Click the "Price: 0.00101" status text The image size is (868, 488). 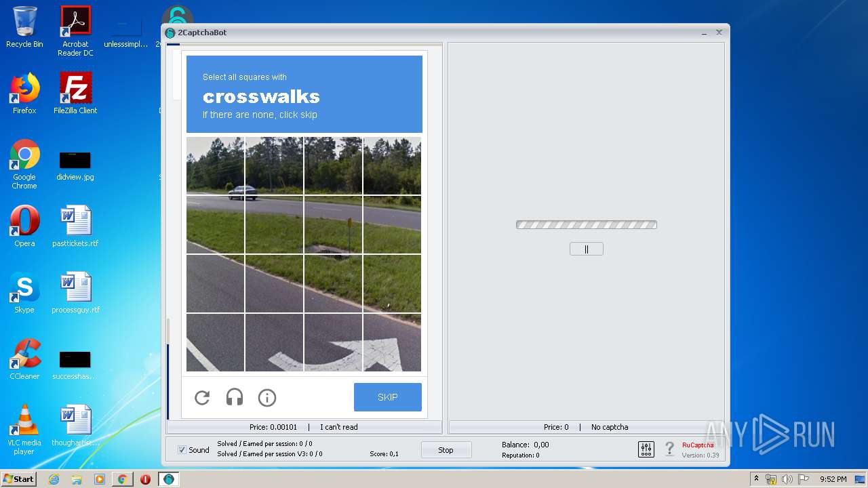(x=273, y=427)
